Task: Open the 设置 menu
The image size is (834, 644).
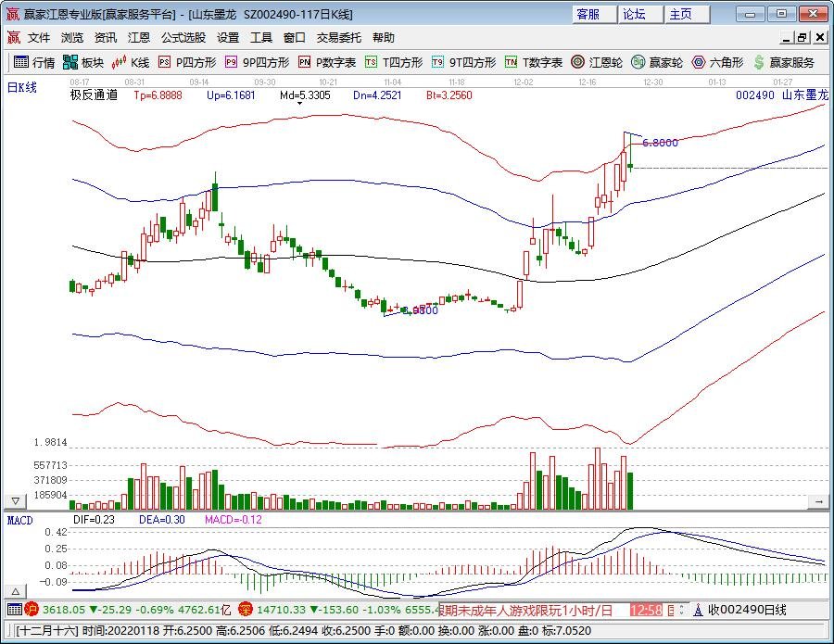Action: (228, 37)
